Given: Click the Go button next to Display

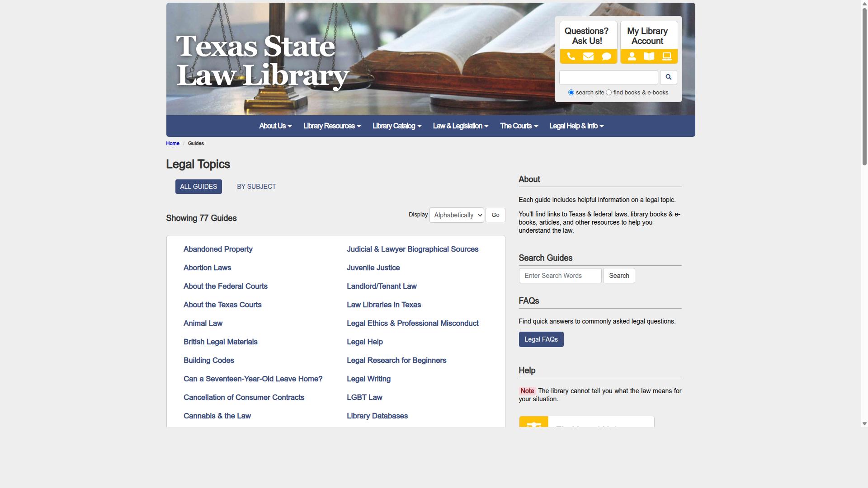Looking at the screenshot, I should click(x=495, y=215).
